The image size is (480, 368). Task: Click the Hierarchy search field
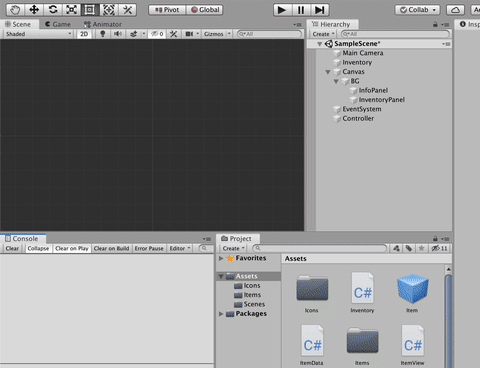pyautogui.click(x=395, y=34)
